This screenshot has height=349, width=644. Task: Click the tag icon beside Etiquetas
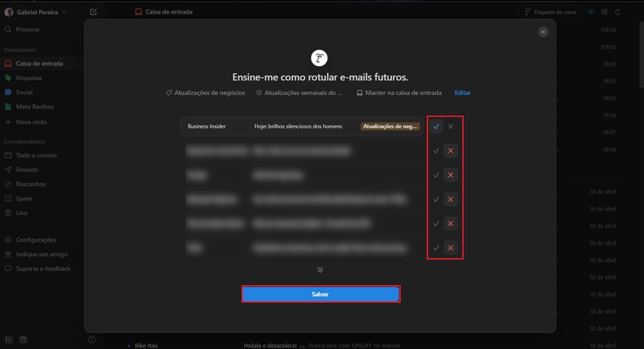pyautogui.click(x=8, y=78)
